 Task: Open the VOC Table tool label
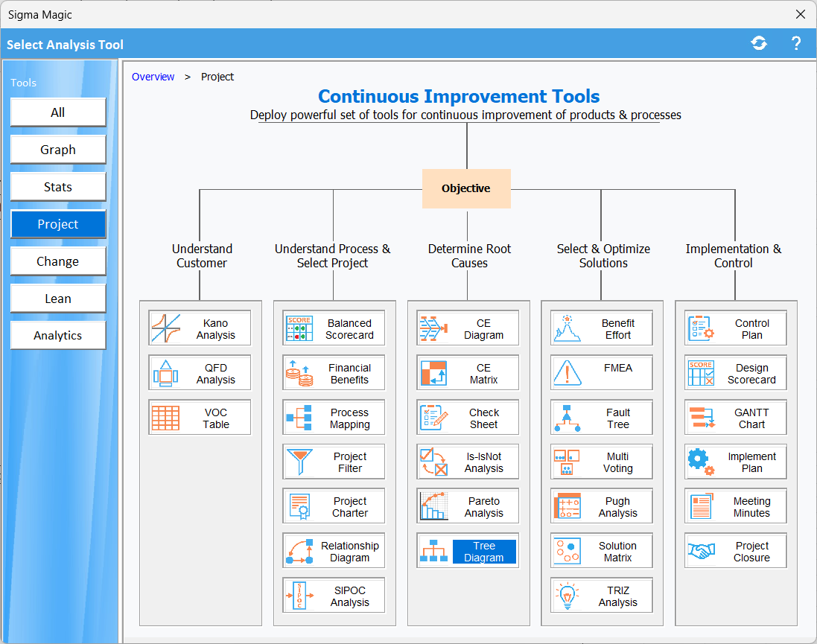216,418
